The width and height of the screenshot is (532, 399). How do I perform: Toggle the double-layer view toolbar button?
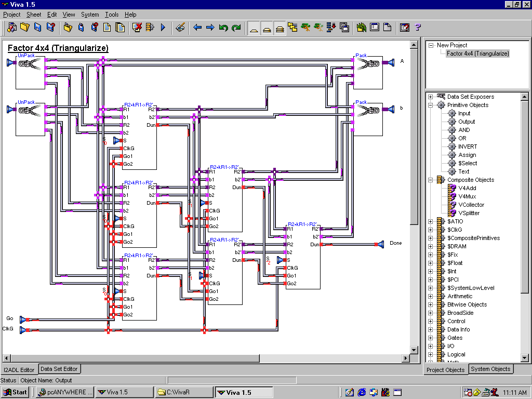coord(267,28)
